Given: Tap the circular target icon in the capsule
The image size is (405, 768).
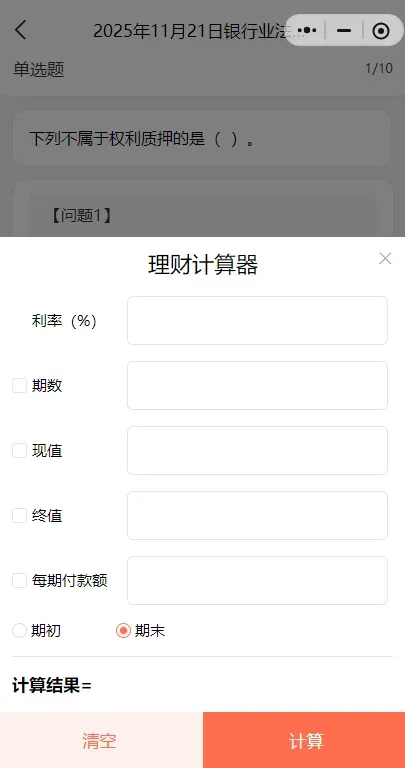Looking at the screenshot, I should point(381,31).
